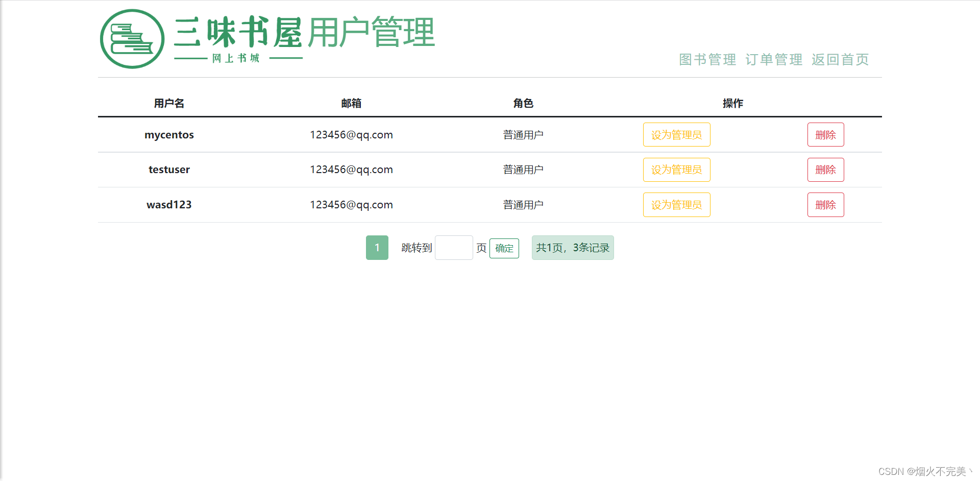Set mycentos as administrator
The height and width of the screenshot is (481, 980).
coord(676,135)
